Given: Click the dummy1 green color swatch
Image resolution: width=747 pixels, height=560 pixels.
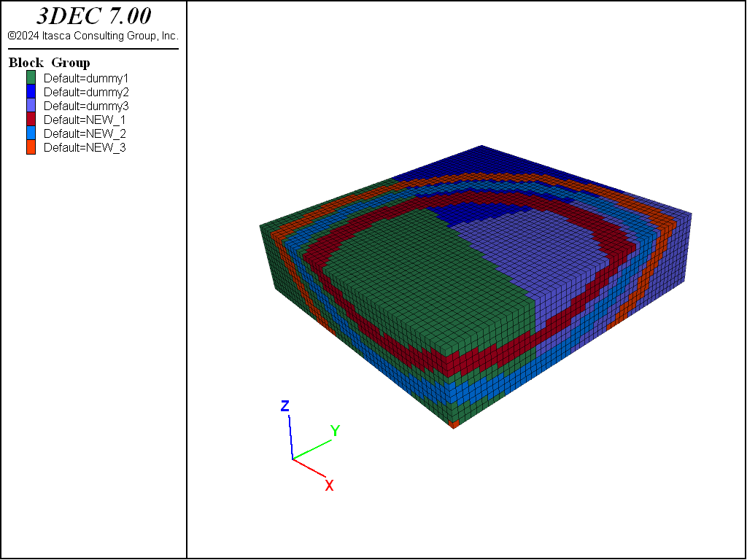Looking at the screenshot, I should 31,77.
